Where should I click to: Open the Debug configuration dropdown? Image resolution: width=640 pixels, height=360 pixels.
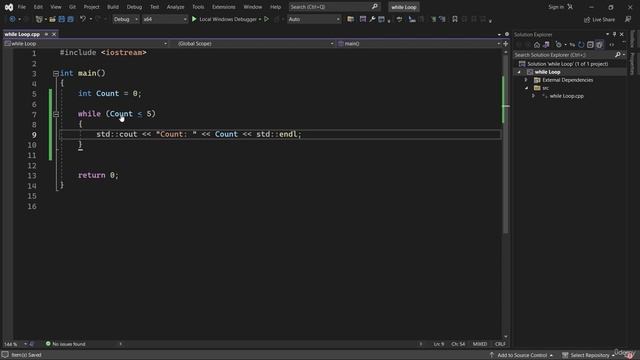[125, 19]
